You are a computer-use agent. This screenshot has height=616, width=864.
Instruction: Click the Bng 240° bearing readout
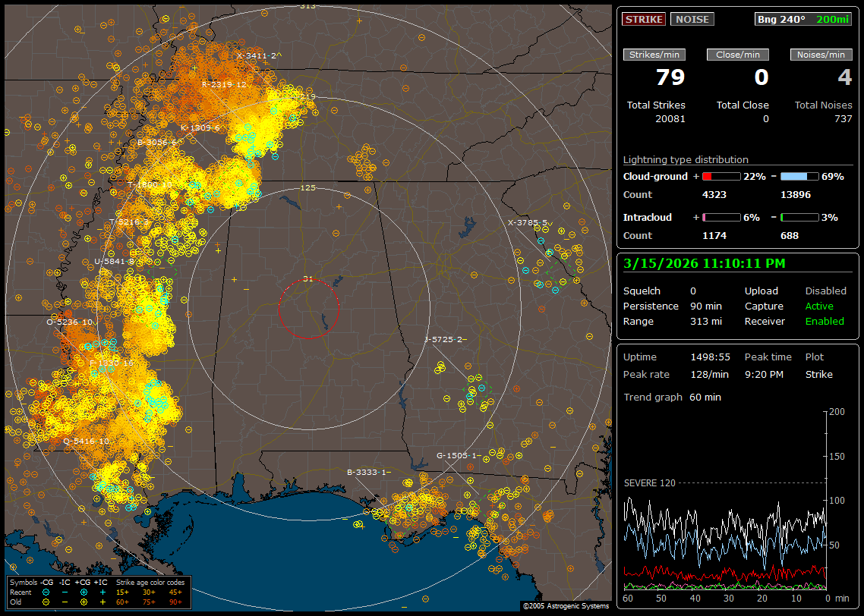point(781,19)
